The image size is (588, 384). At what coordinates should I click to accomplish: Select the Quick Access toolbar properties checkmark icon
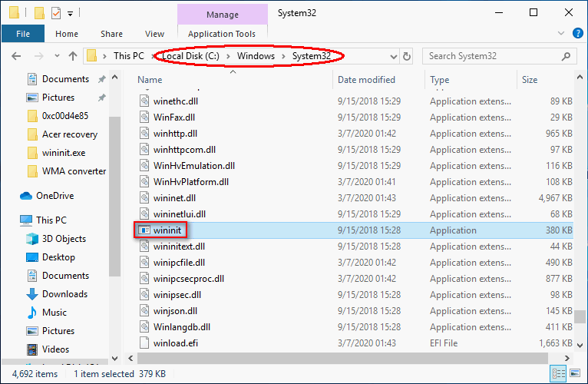[56, 13]
